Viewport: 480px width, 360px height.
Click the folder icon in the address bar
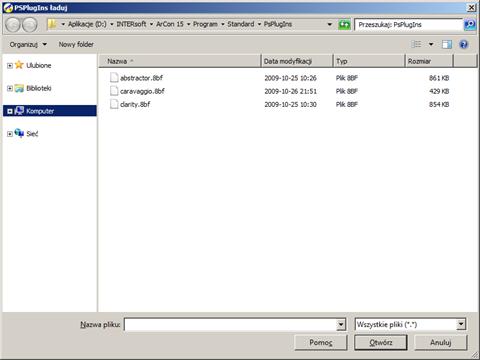point(52,24)
